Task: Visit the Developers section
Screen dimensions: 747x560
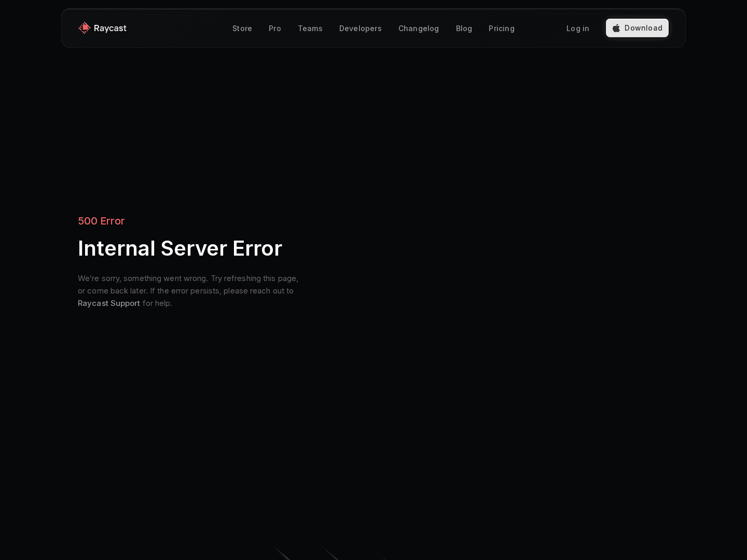Action: click(361, 29)
